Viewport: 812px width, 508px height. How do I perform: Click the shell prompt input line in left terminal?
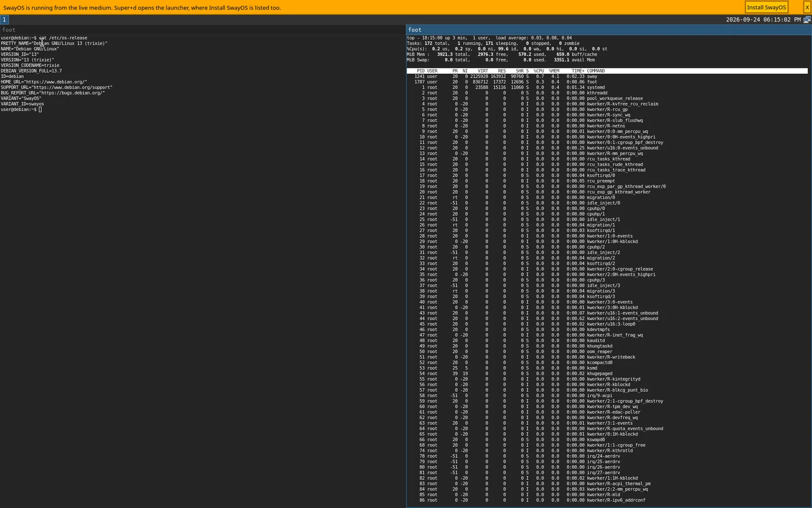(21, 110)
